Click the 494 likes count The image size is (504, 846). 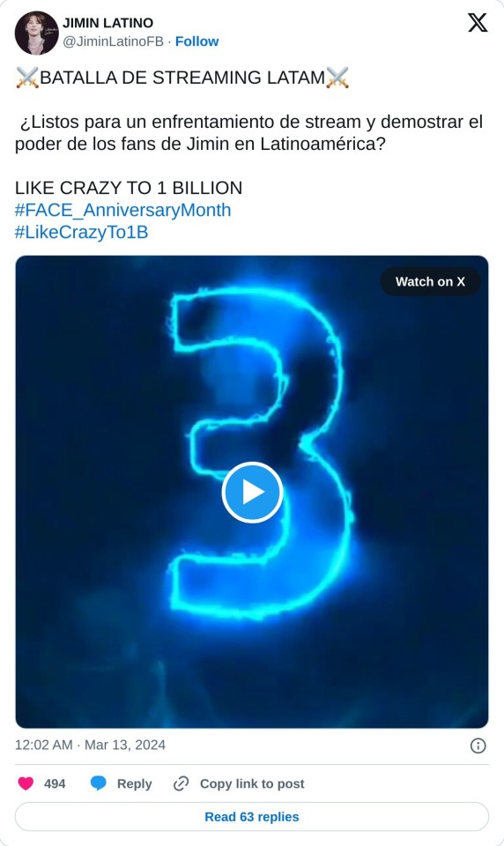coord(55,784)
